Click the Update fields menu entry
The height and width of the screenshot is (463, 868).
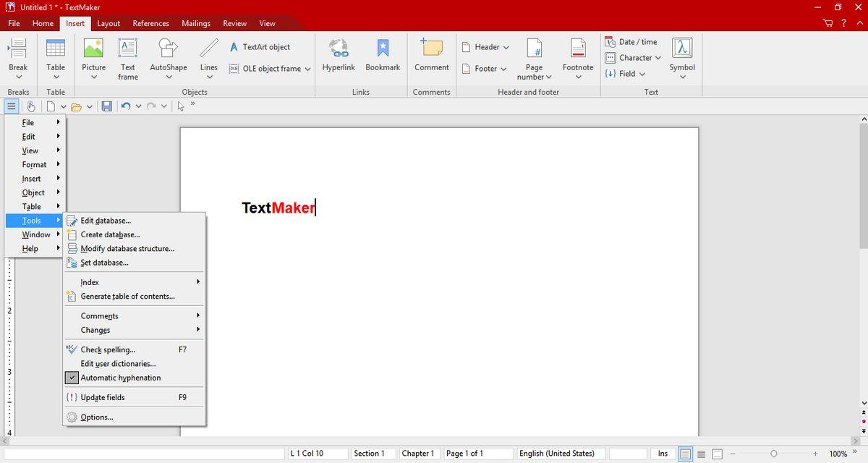(135, 397)
